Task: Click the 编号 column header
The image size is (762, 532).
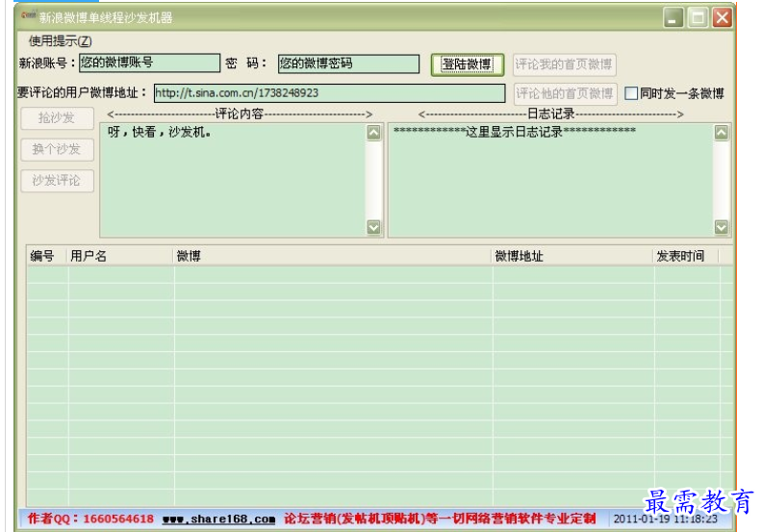Action: point(46,256)
